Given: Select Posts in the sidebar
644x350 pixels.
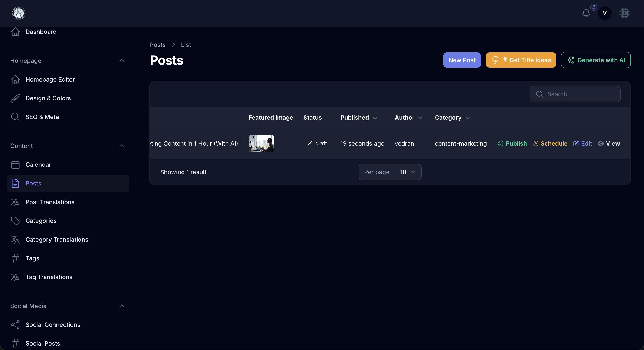Looking at the screenshot, I should 68,183.
